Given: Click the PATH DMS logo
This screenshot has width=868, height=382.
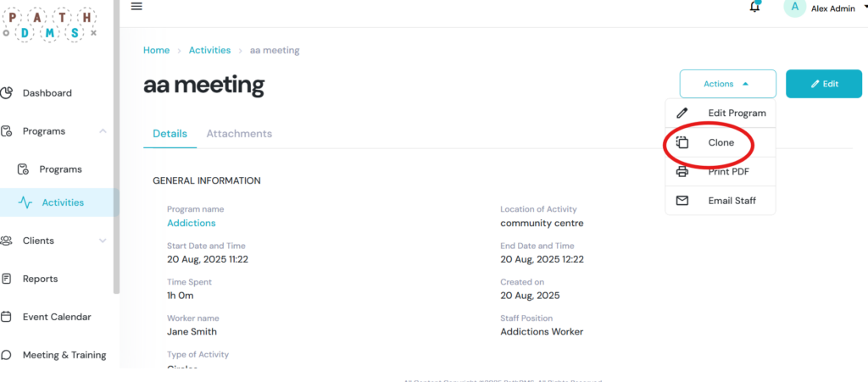Looking at the screenshot, I should tap(50, 22).
